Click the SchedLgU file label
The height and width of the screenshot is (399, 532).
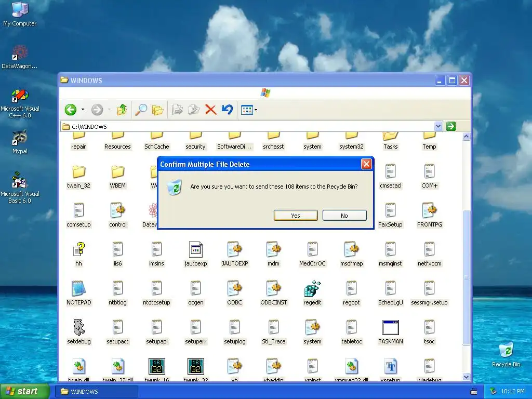click(x=390, y=302)
